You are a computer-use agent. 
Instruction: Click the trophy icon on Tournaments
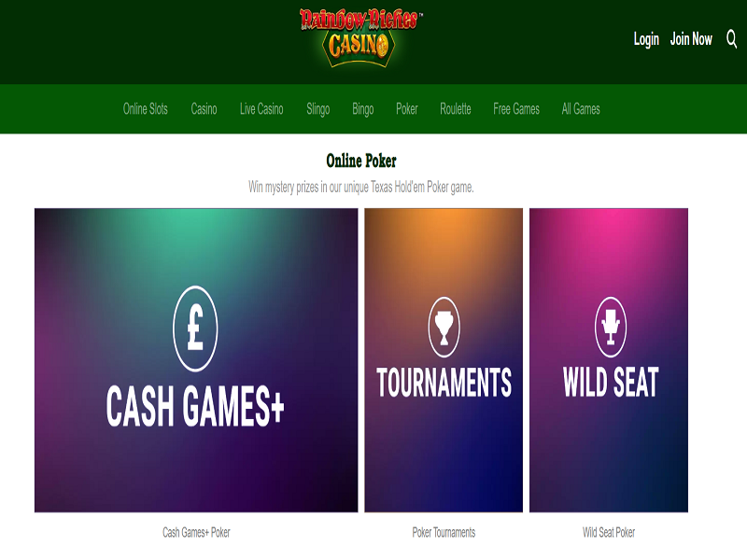point(444,327)
